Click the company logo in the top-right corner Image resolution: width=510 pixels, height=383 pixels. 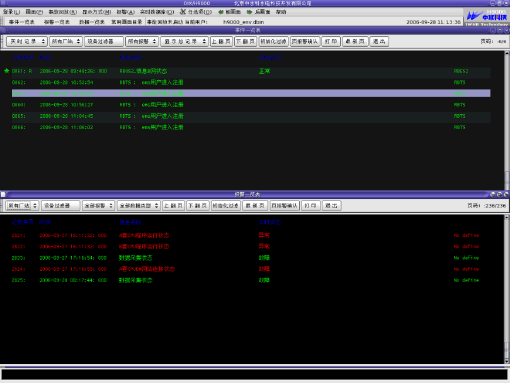coord(487,17)
